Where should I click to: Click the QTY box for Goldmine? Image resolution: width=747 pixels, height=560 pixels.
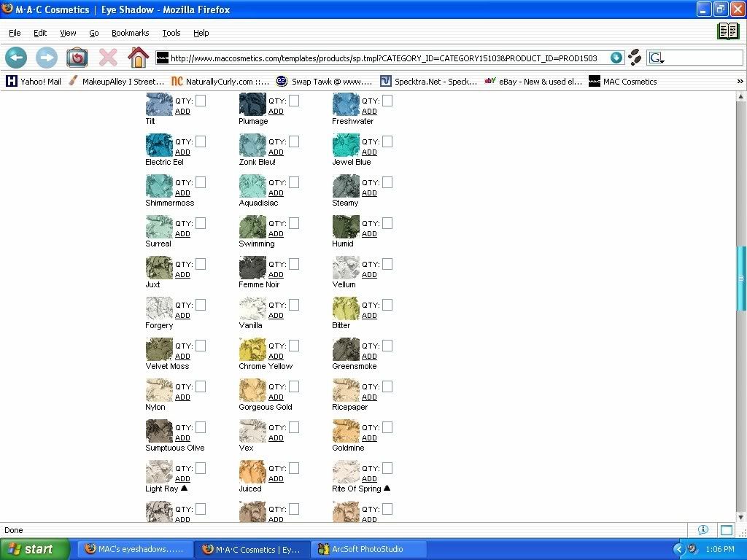pyautogui.click(x=387, y=427)
